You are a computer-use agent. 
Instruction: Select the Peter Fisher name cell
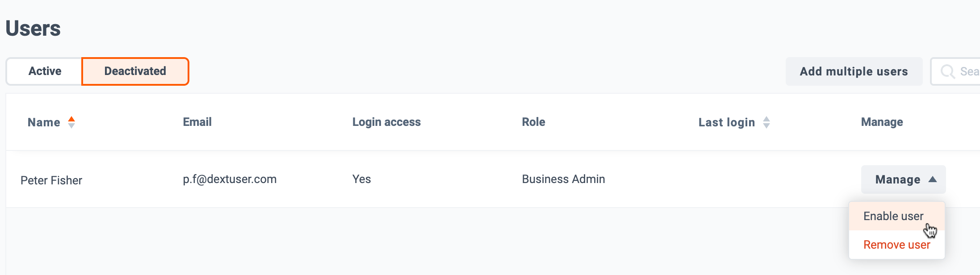pyautogui.click(x=51, y=180)
